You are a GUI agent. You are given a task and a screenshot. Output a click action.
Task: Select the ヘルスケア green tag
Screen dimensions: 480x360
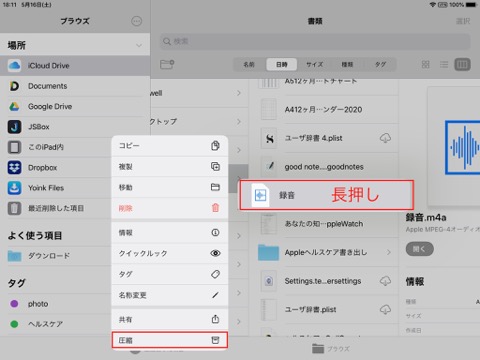56,324
